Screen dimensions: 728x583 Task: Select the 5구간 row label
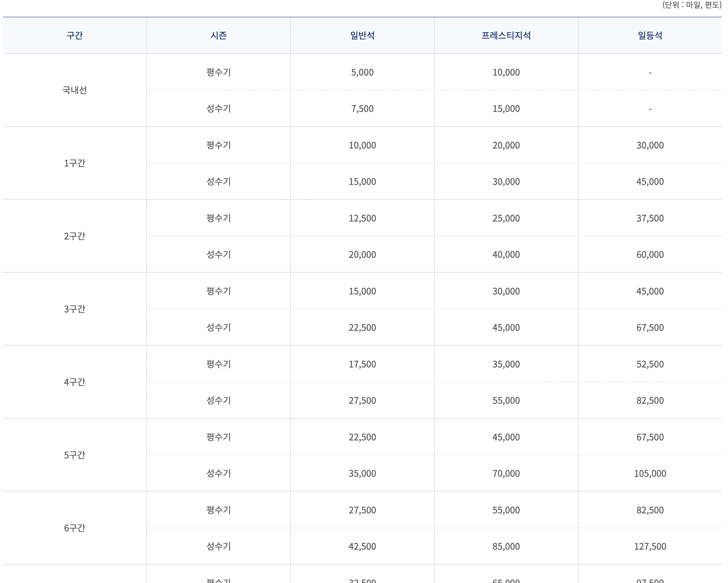(75, 455)
